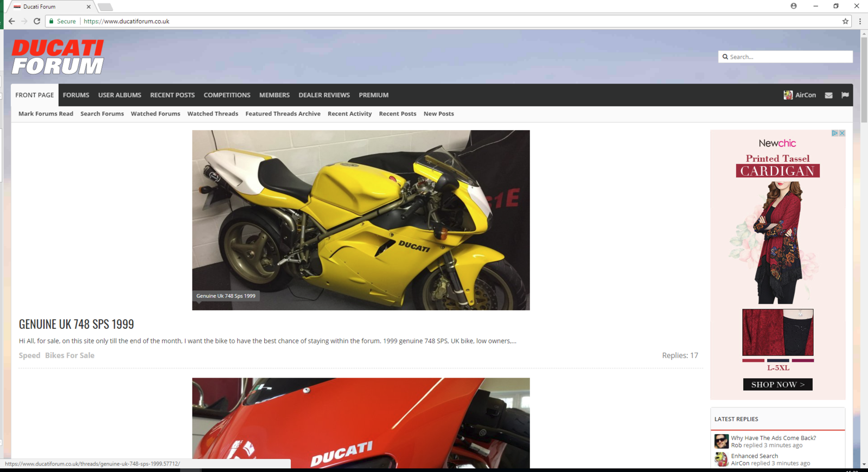Open a new browser tab
The height and width of the screenshot is (472, 868).
[x=105, y=7]
